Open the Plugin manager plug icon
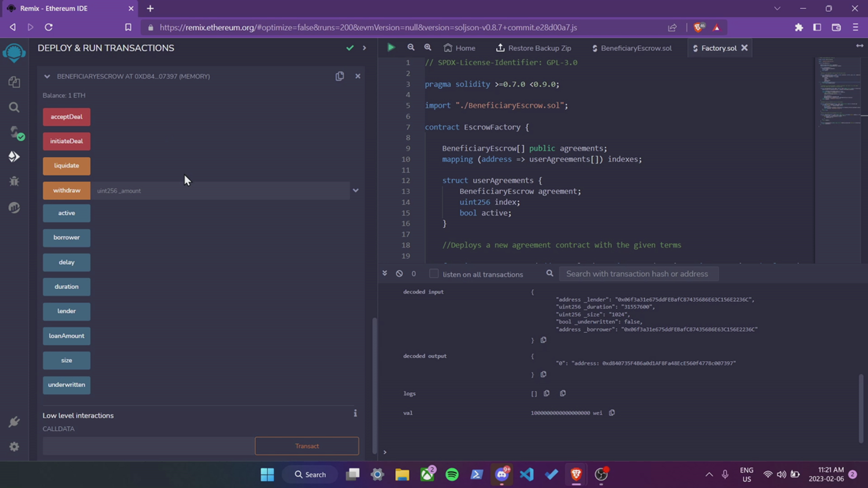Screen dimensions: 868x488 click(14, 422)
